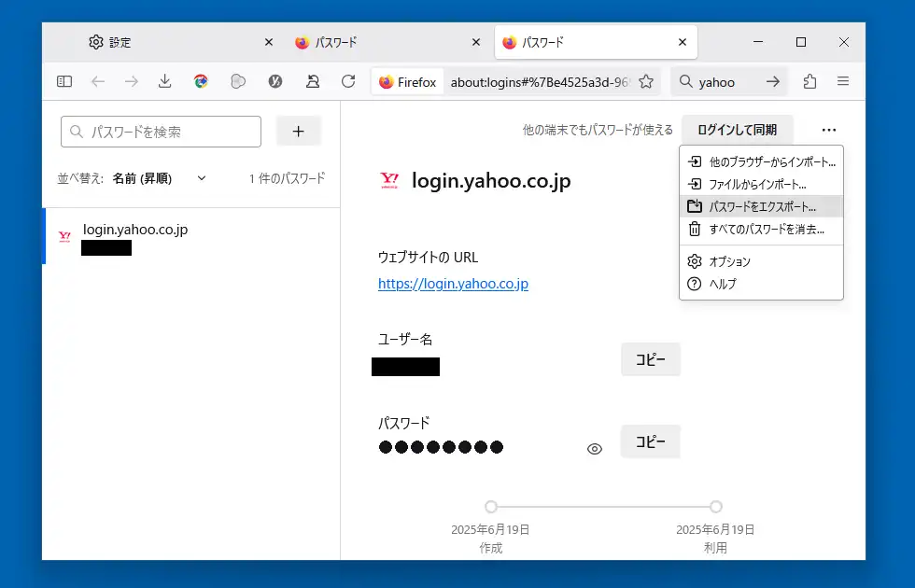Maximize the Firefox window
This screenshot has height=588, width=915.
(801, 42)
